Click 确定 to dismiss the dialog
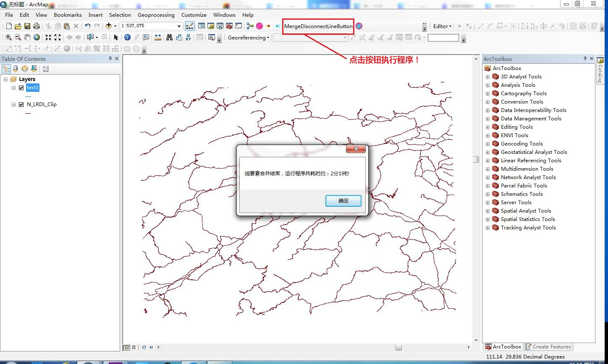This screenshot has height=364, width=608. 343,201
